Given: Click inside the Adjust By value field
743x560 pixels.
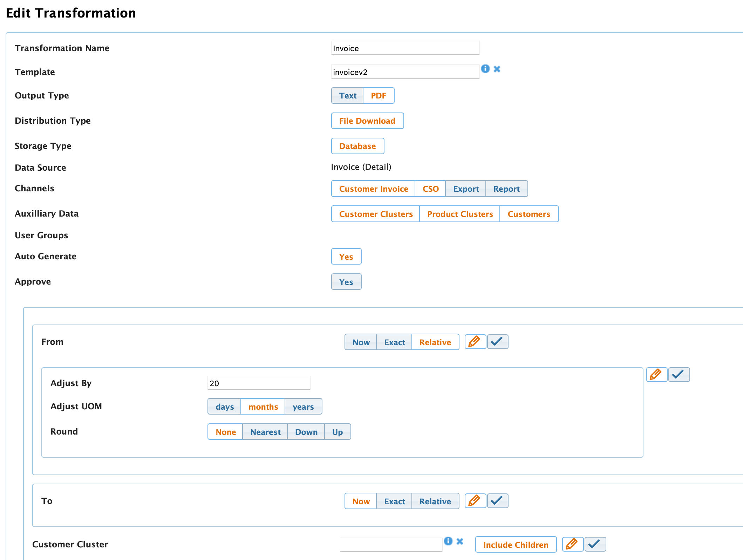Looking at the screenshot, I should click(259, 383).
